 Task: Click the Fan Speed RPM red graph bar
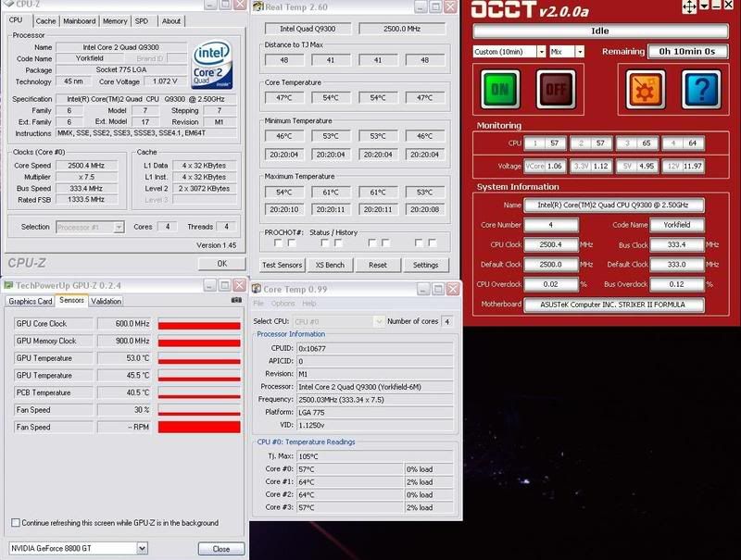click(x=199, y=427)
